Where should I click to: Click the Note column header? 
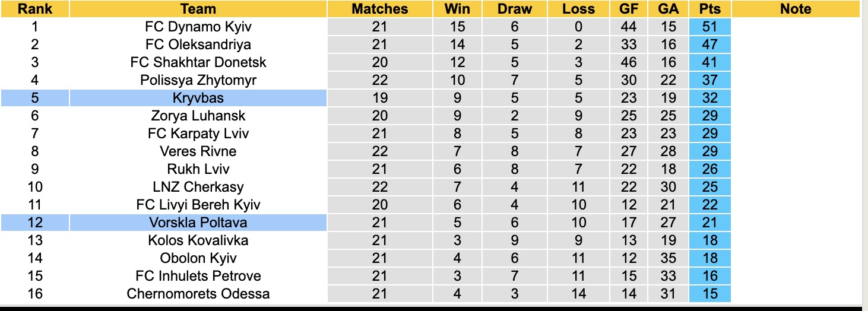pos(796,9)
